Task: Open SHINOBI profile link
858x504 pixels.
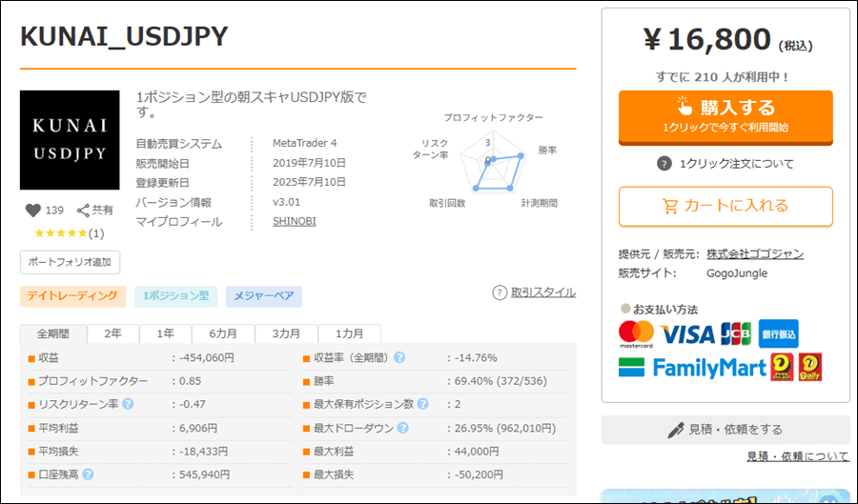Action: [295, 221]
